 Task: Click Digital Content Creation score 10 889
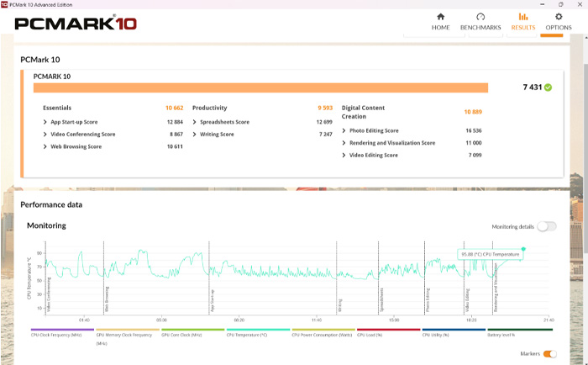(x=473, y=112)
